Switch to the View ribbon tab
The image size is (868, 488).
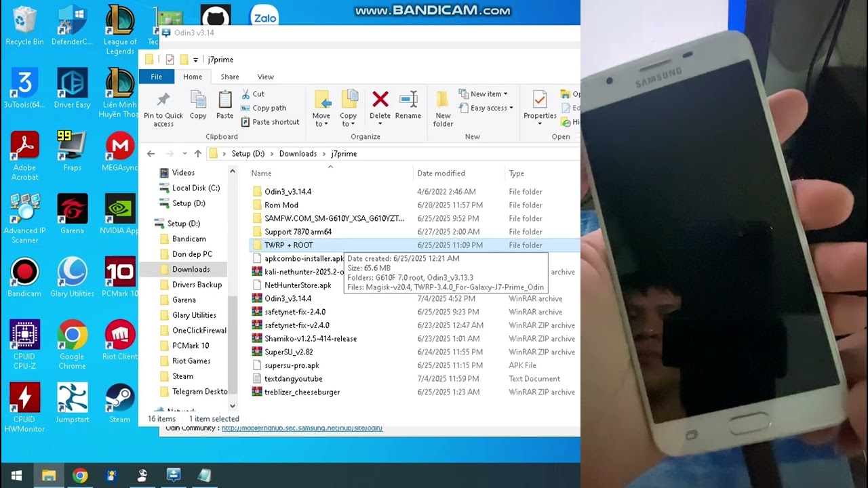click(x=266, y=77)
